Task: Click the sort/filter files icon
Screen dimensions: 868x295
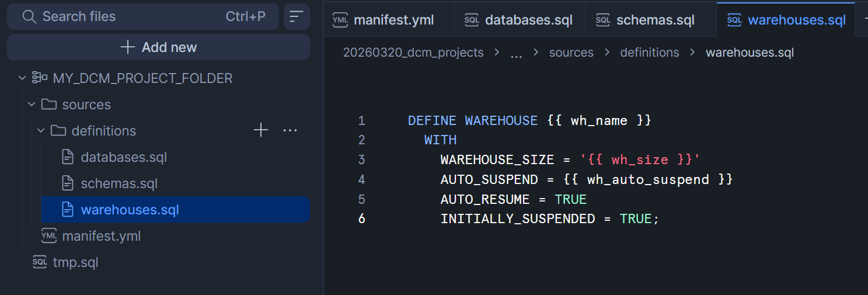Action: (297, 16)
